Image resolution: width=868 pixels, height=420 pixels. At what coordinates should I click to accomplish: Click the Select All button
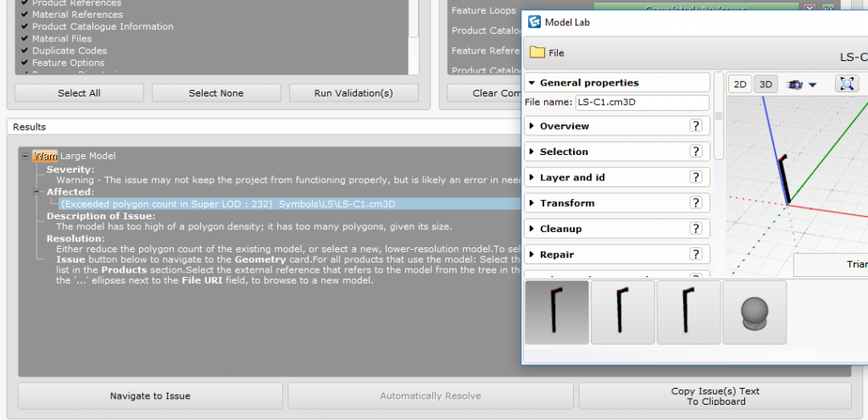79,93
